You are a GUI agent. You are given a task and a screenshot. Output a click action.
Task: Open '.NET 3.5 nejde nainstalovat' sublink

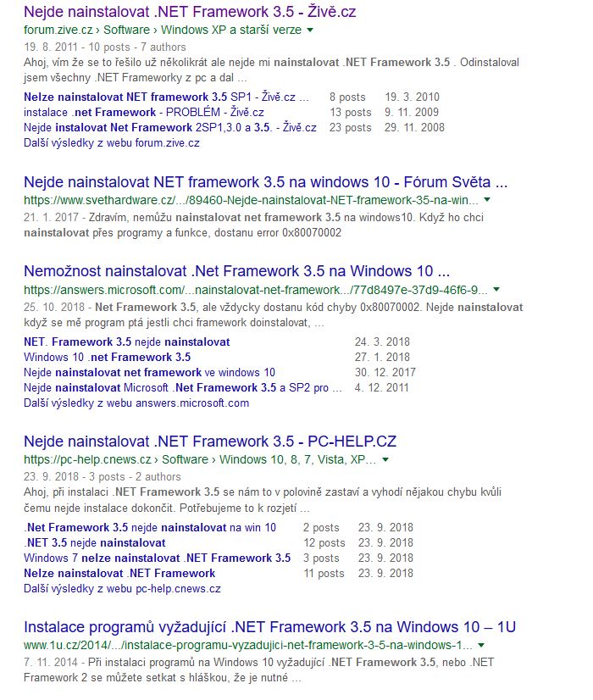point(95,543)
